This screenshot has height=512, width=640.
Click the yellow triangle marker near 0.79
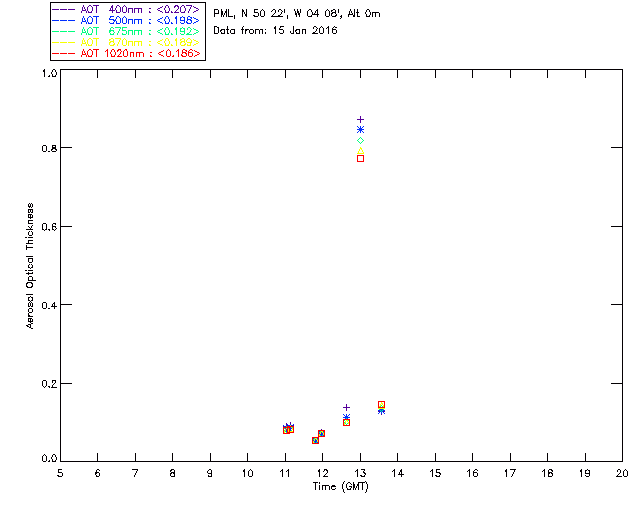(x=360, y=151)
